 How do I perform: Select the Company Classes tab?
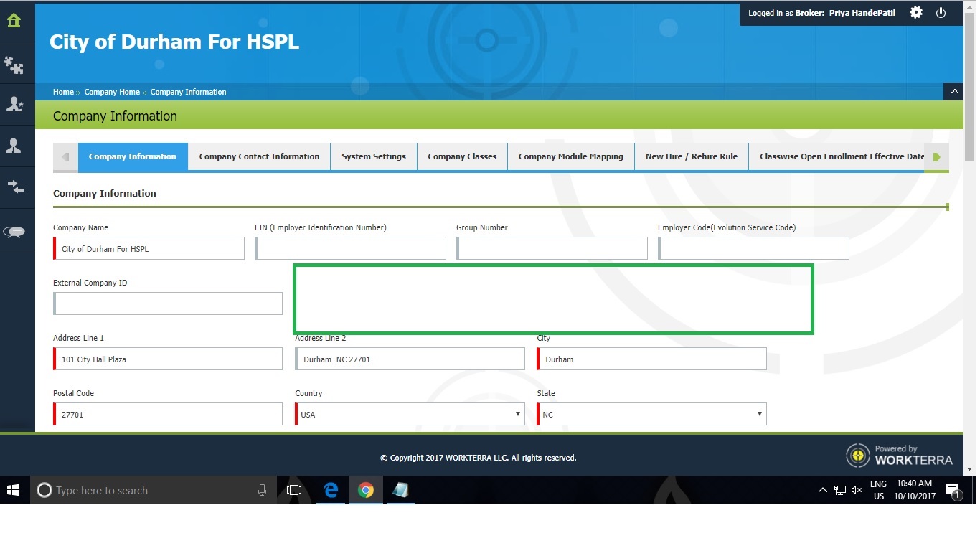pyautogui.click(x=462, y=156)
